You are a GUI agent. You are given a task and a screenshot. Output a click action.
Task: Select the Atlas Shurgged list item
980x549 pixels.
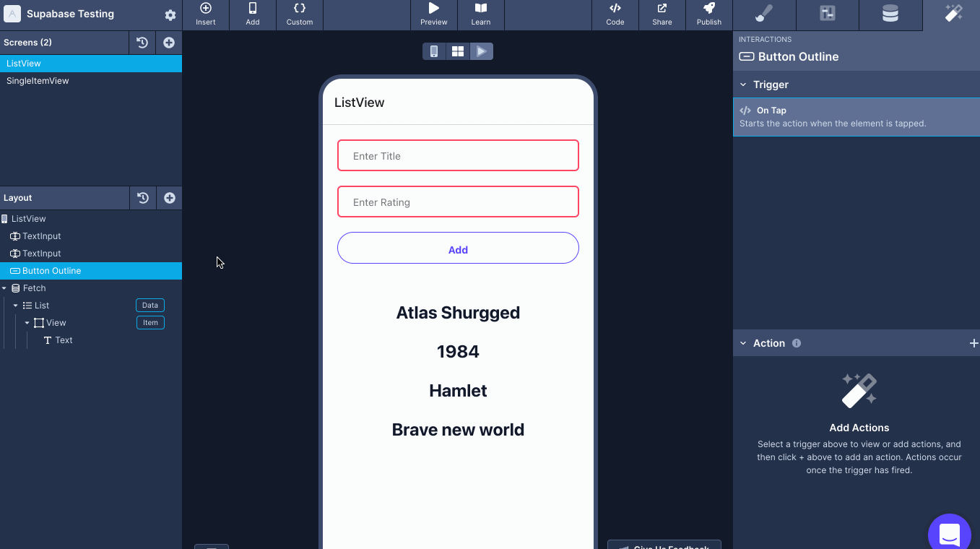point(458,313)
